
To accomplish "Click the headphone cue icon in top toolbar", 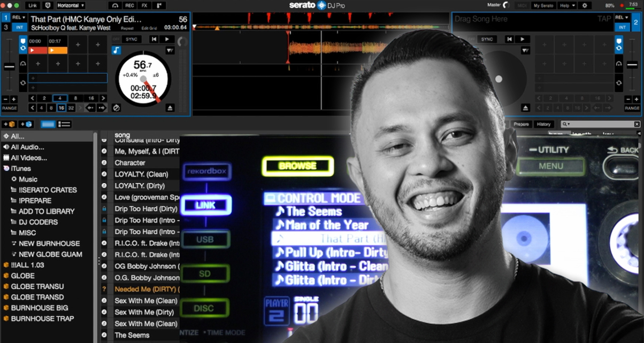I will 117,5.
